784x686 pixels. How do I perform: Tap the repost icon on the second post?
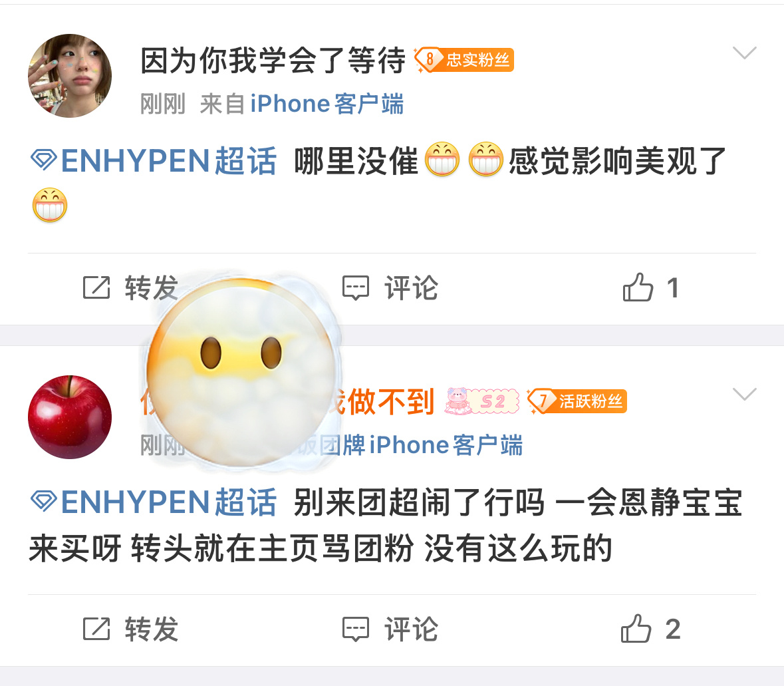click(x=96, y=629)
